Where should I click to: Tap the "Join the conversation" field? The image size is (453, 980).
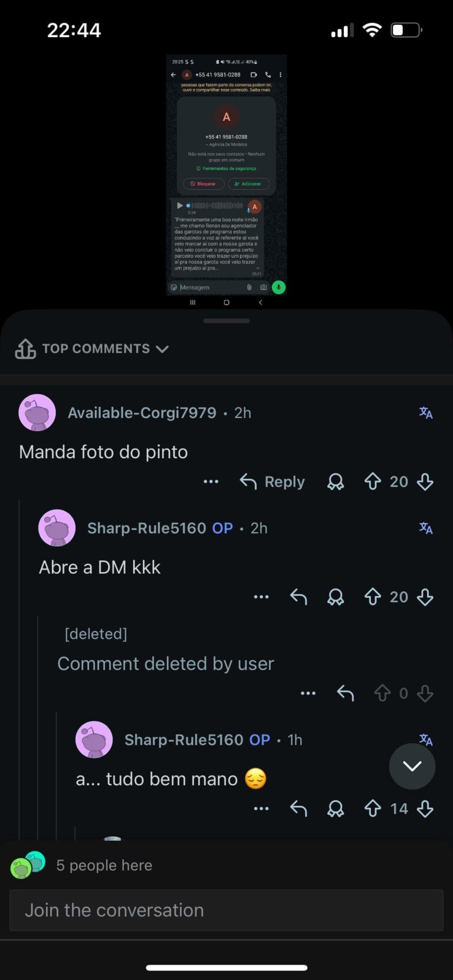click(226, 910)
